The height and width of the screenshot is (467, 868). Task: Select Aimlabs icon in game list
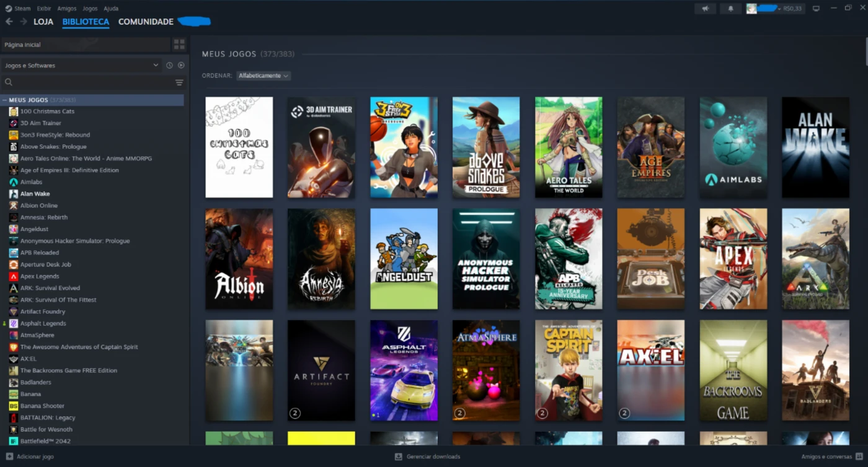14,182
